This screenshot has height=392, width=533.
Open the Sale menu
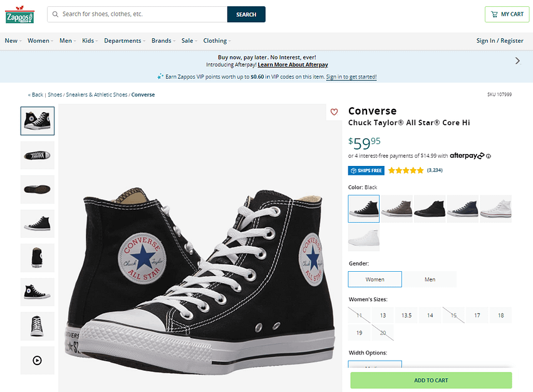point(189,41)
